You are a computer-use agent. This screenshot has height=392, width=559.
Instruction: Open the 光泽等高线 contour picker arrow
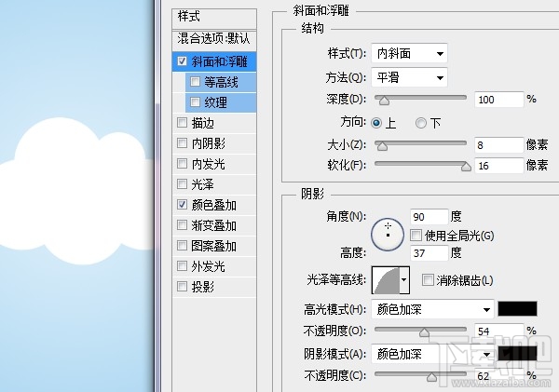404,280
